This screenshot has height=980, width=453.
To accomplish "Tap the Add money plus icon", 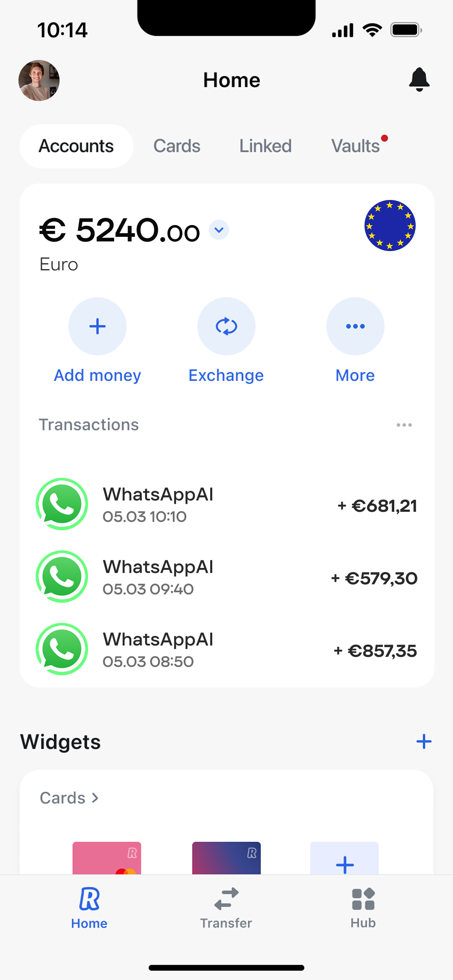I will pyautogui.click(x=97, y=326).
